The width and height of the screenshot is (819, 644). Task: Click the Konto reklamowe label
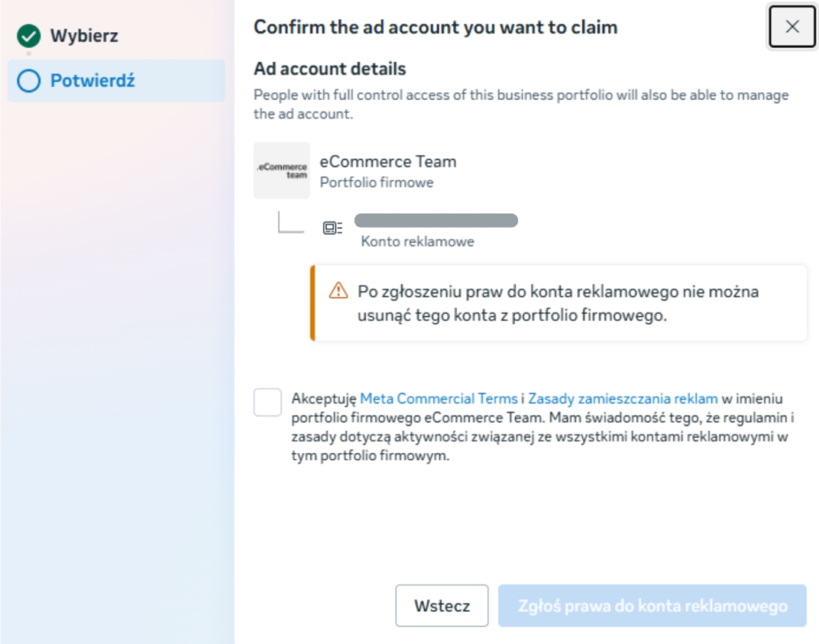[417, 242]
